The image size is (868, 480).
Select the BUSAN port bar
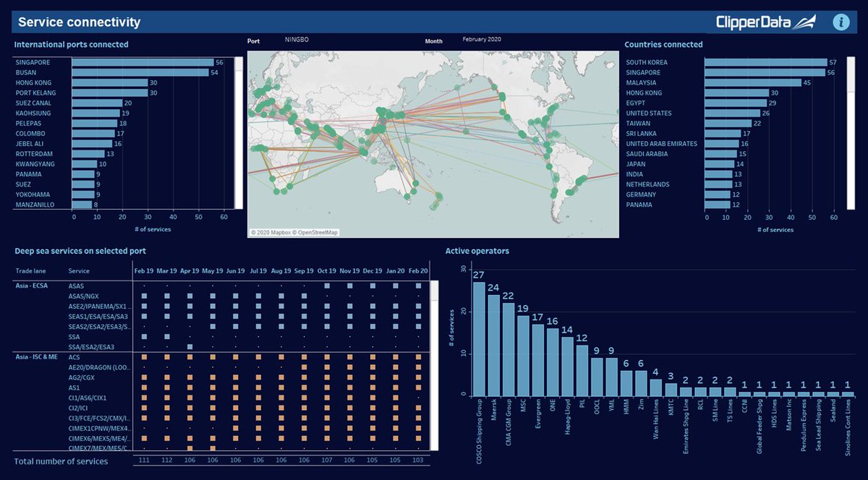point(140,73)
